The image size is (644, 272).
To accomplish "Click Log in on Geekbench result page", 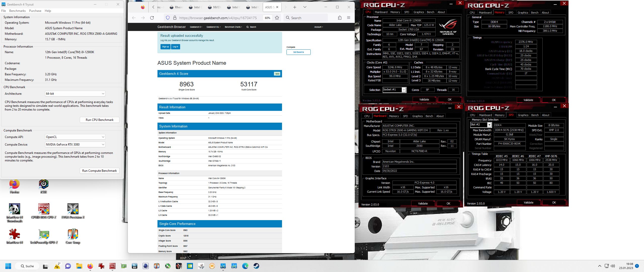I will (176, 47).
